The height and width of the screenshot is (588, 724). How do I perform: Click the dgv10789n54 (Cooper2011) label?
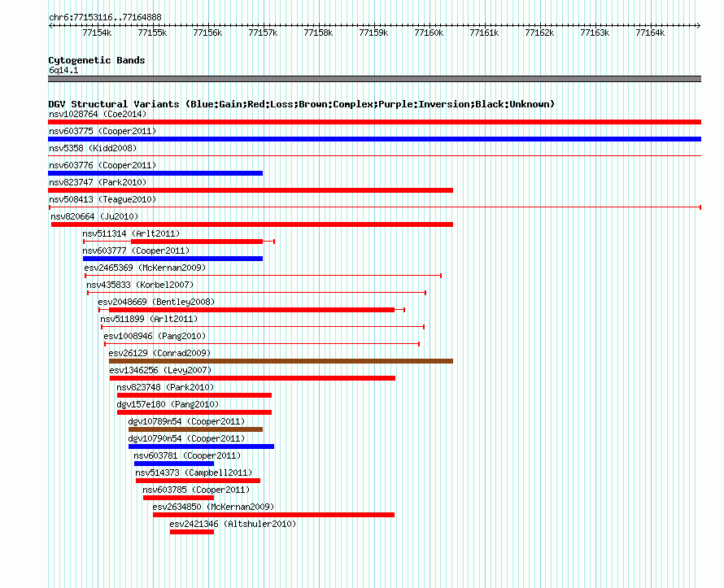click(186, 421)
